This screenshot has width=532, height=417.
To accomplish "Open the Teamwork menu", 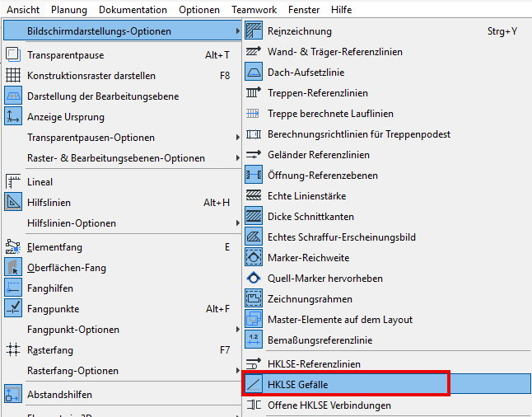I will (254, 10).
